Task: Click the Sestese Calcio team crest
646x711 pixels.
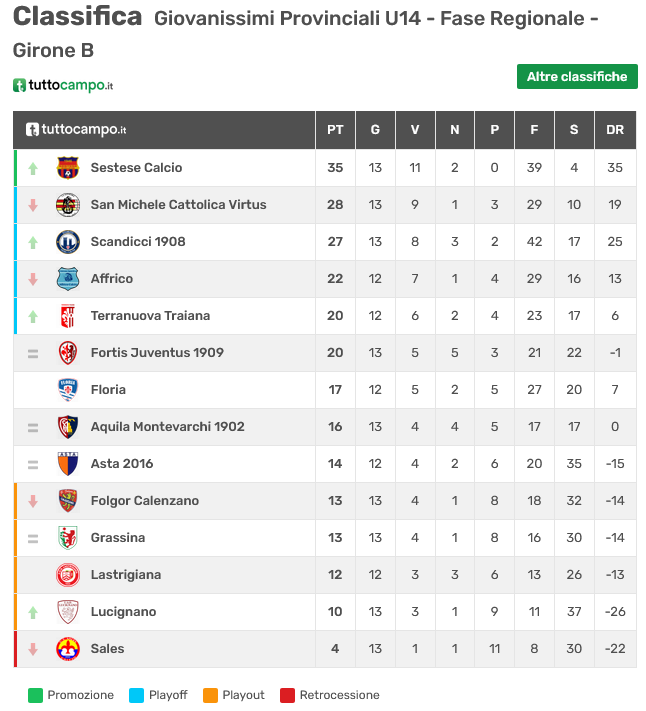Action: pos(68,168)
